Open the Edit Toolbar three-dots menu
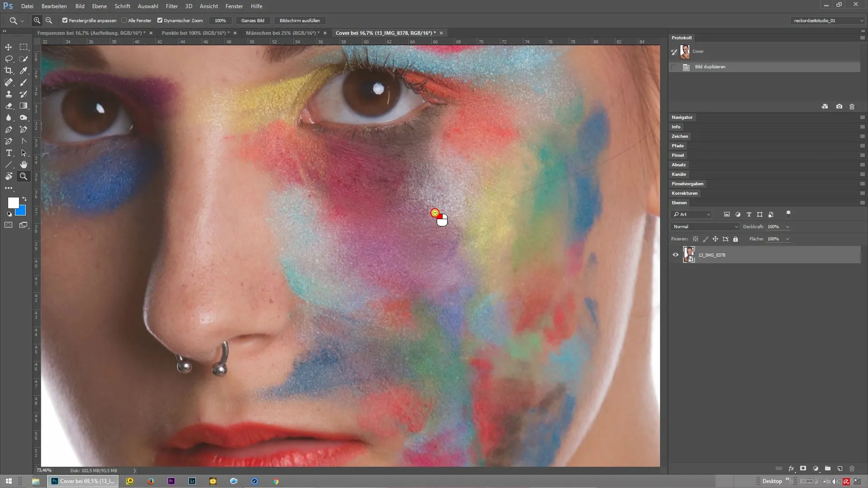The image size is (868, 488). click(x=9, y=188)
